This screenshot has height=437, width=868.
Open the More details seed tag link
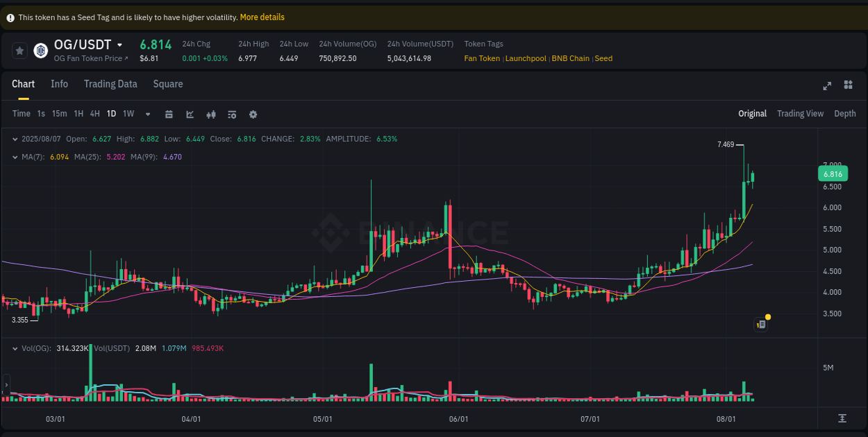tap(262, 17)
